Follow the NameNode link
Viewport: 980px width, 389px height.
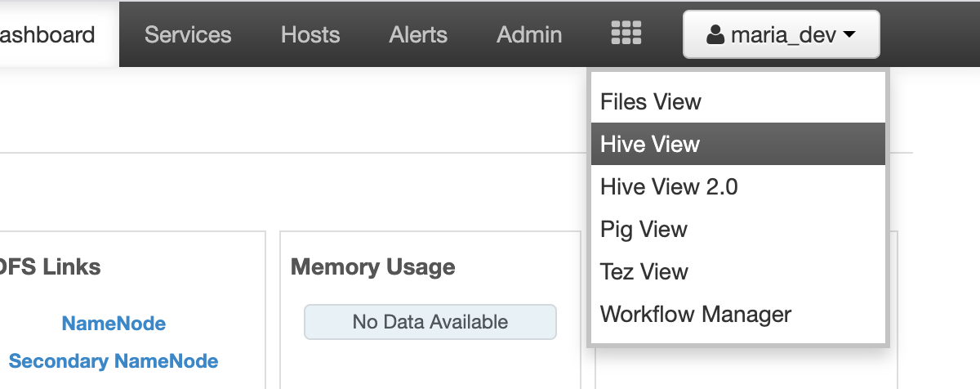(x=114, y=324)
